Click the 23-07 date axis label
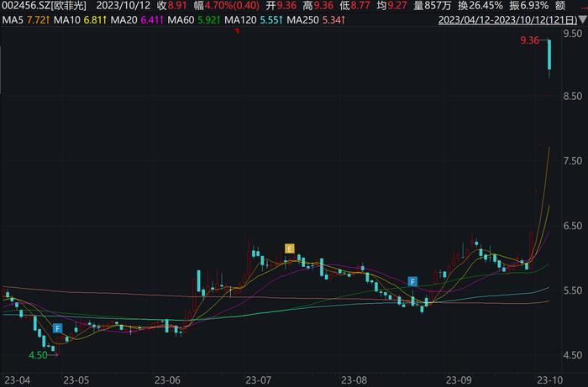This screenshot has width=588, height=387. [x=259, y=380]
